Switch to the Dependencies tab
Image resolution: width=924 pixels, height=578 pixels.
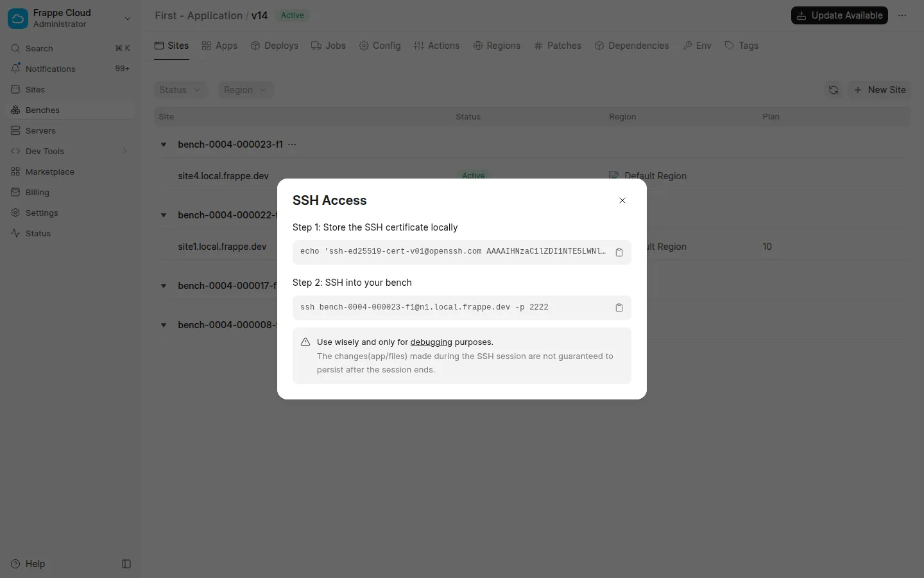point(631,46)
